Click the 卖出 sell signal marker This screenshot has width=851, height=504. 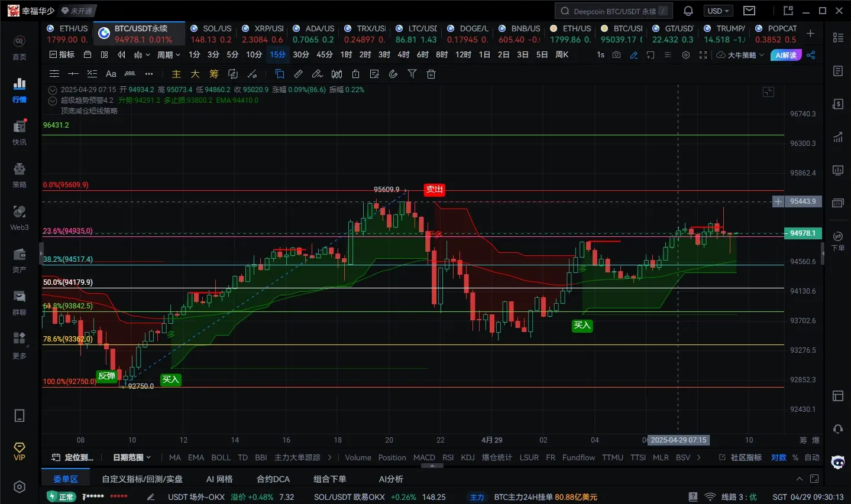click(x=434, y=190)
